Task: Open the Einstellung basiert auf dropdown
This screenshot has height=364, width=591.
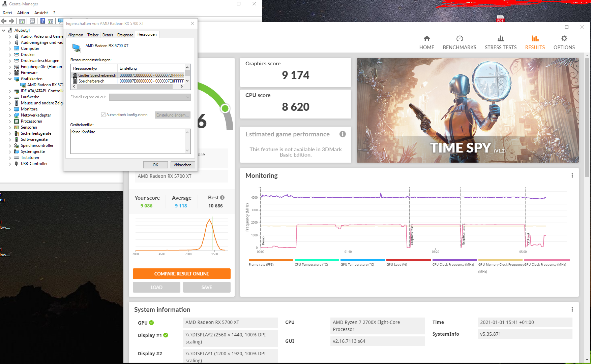Action: click(150, 97)
